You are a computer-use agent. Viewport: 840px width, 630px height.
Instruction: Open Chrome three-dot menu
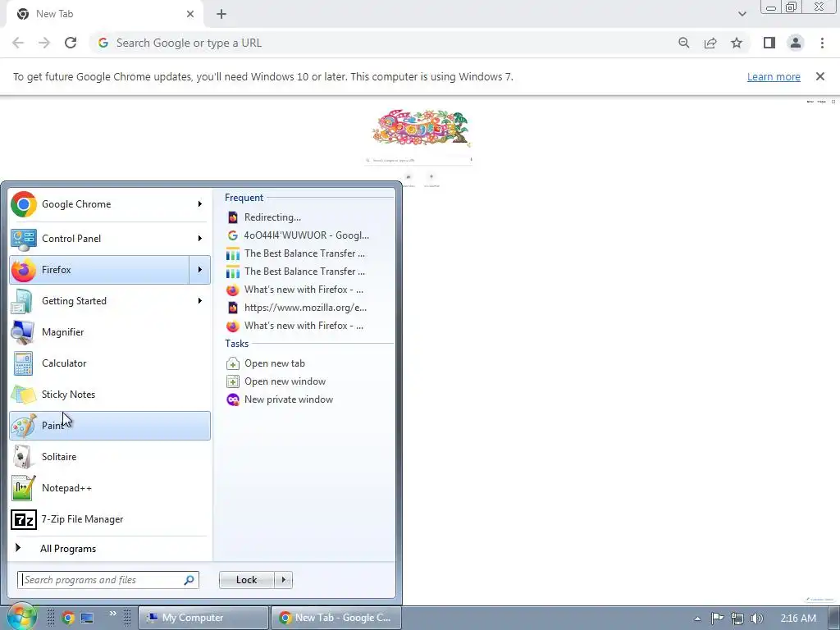[822, 43]
